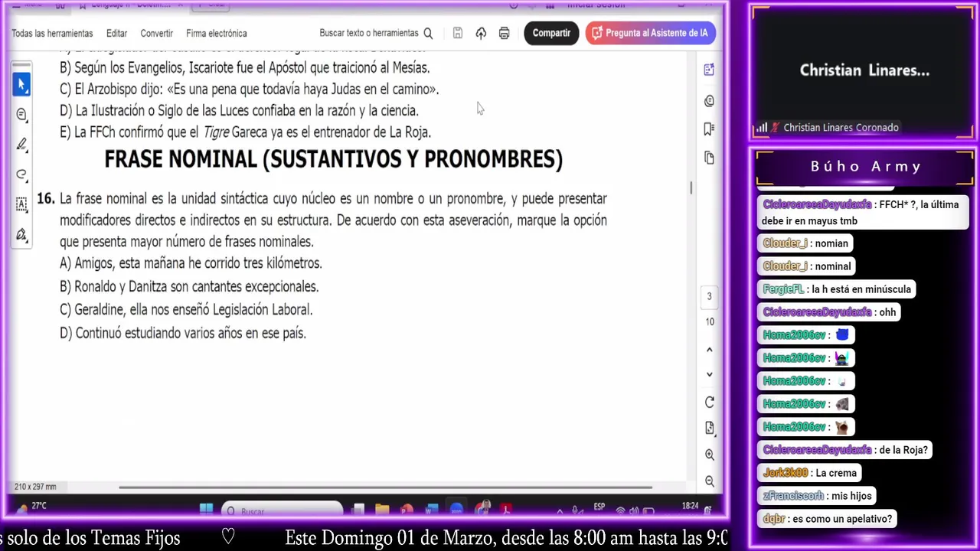The image size is (980, 551).
Task: Click the Windows taskbar Buscar search box
Action: tap(282, 510)
